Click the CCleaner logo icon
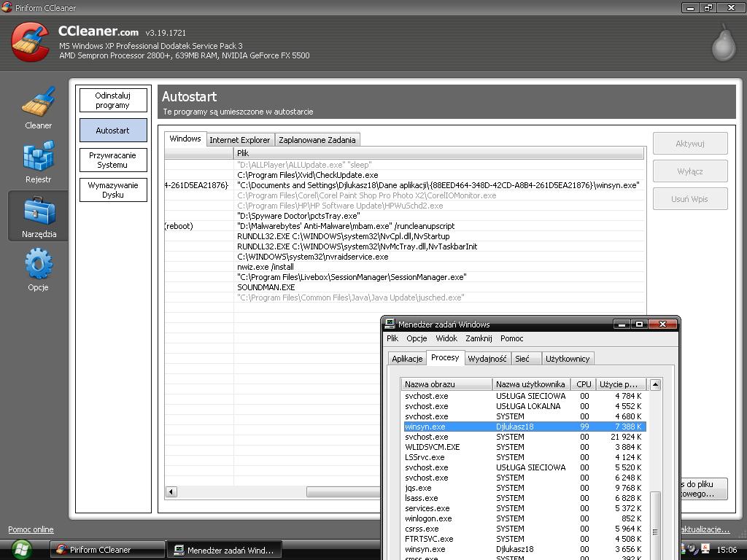Viewport: 747px width, 560px height. tap(31, 42)
